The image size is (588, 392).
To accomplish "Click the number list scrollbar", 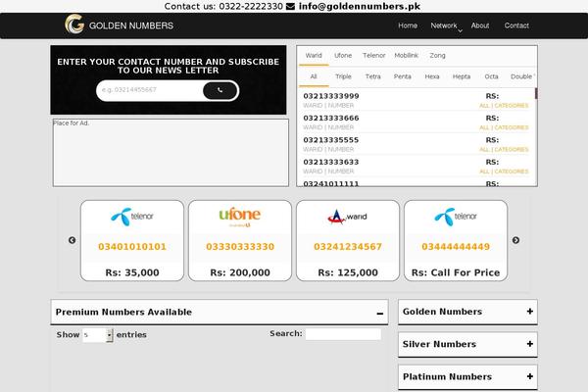I will pos(536,94).
